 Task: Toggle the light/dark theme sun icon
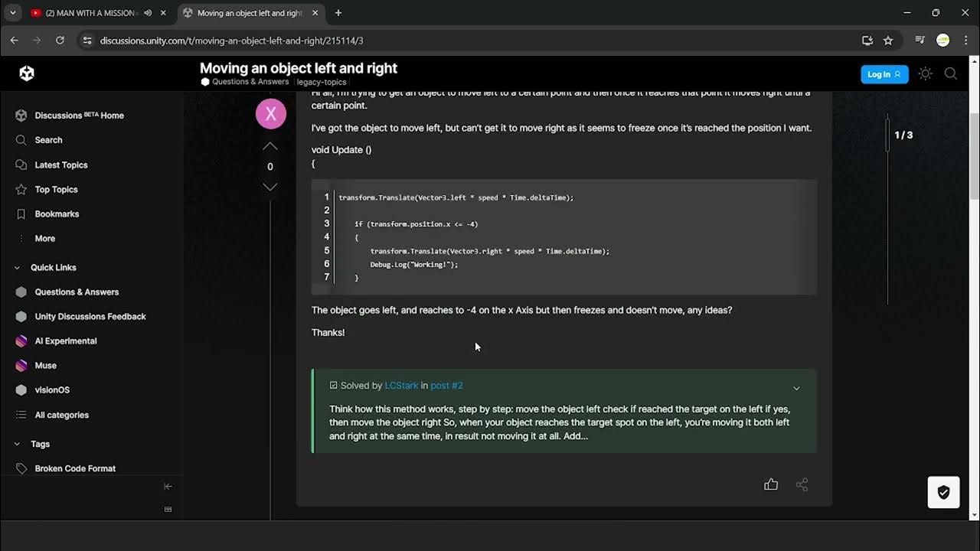[x=926, y=73]
